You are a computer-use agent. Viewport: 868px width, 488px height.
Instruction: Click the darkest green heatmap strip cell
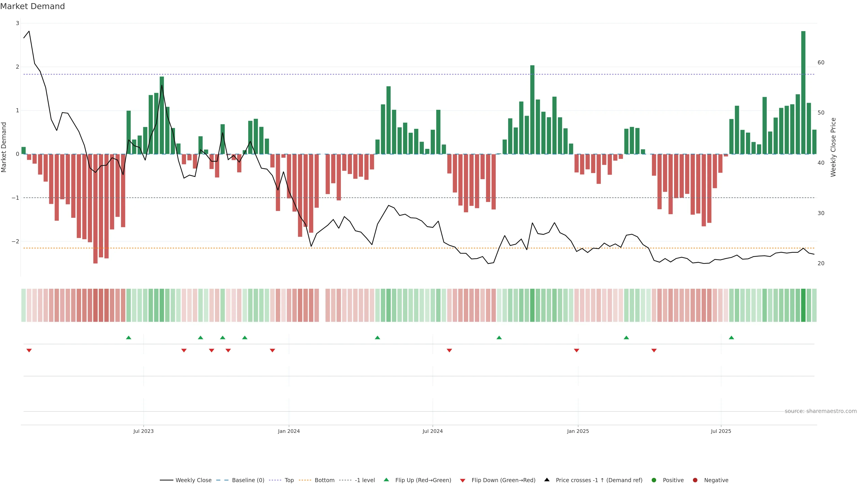(803, 305)
